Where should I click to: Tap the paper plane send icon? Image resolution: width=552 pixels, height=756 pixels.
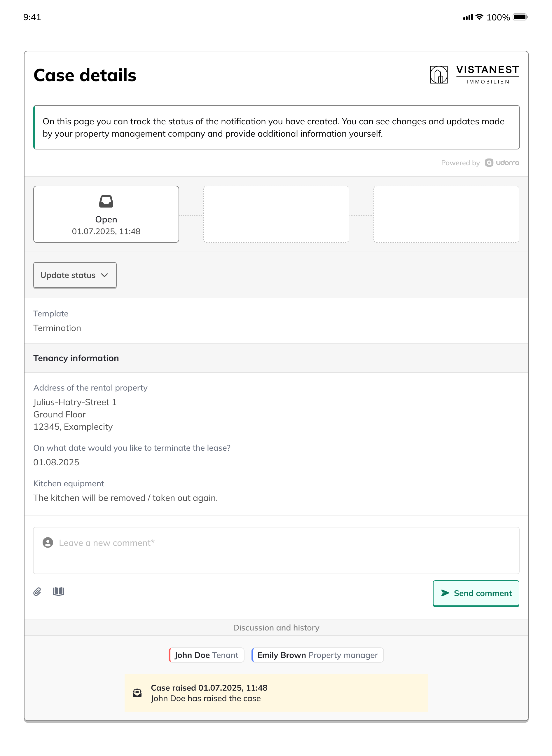(x=445, y=593)
